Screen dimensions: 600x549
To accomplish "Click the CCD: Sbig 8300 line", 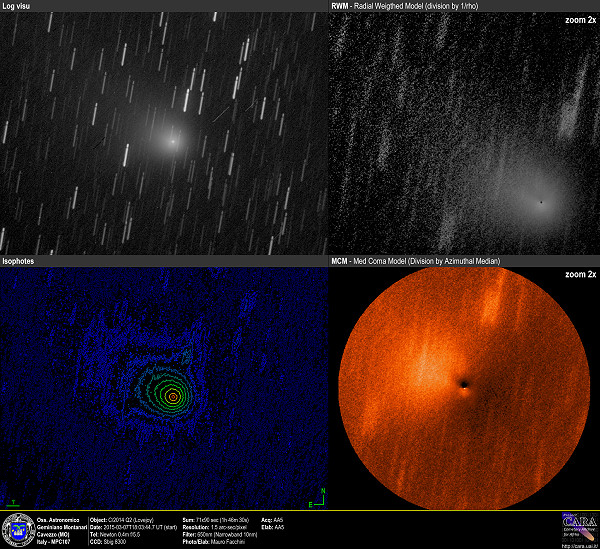I will click(108, 542).
